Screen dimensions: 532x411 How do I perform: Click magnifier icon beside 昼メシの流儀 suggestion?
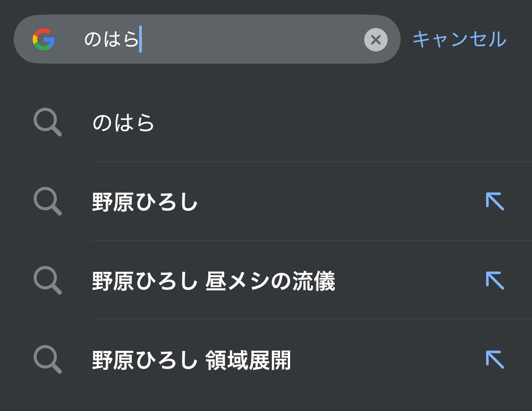(47, 280)
